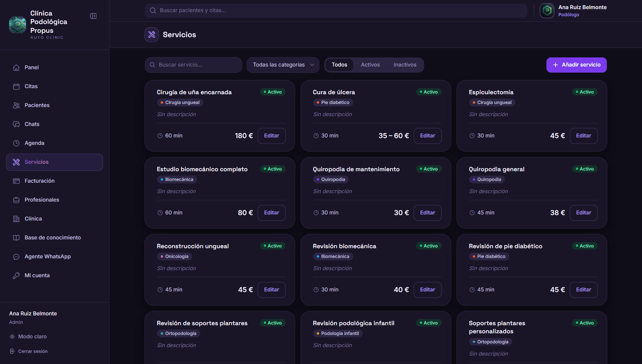Click Activo badge on Espiculectomía card
The height and width of the screenshot is (364, 642).
coord(585,92)
